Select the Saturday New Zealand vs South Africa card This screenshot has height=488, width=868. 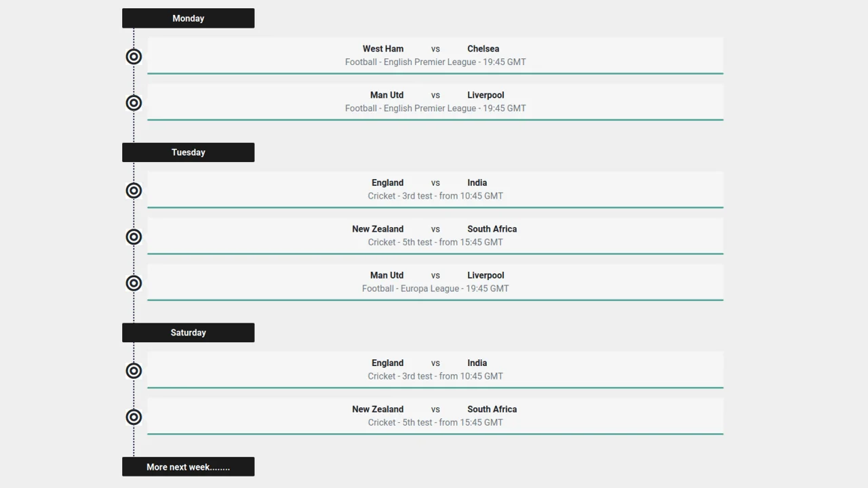click(x=435, y=415)
